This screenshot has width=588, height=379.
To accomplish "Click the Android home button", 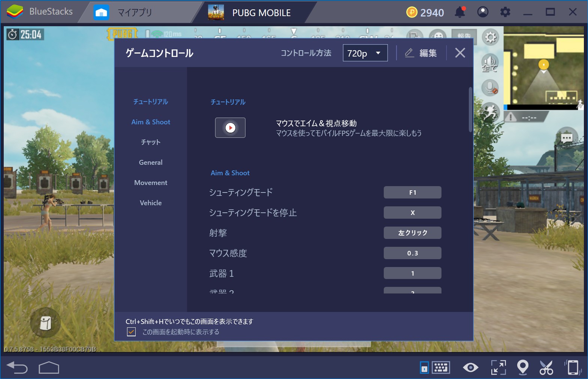I will tap(49, 368).
